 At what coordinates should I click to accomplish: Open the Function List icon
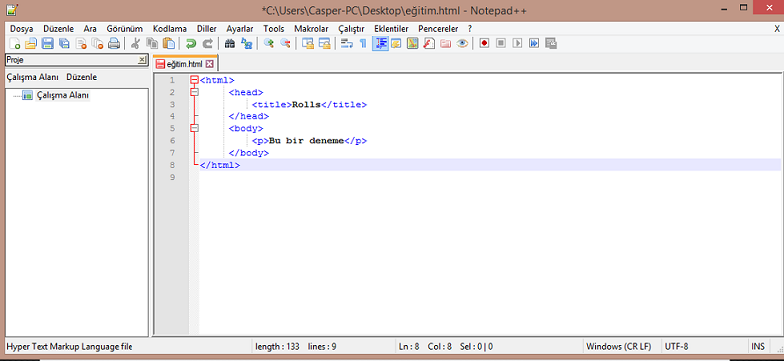[429, 44]
